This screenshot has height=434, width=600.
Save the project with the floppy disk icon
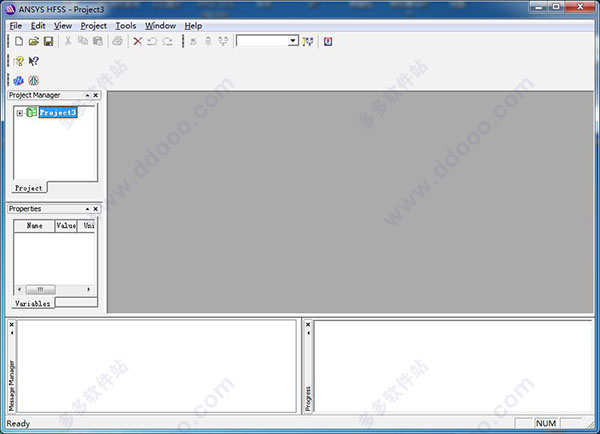point(48,41)
